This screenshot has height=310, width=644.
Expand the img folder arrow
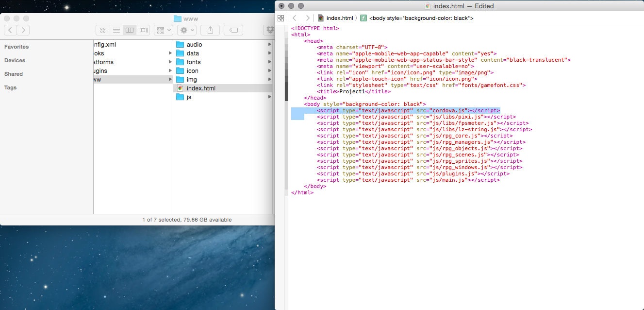point(269,80)
